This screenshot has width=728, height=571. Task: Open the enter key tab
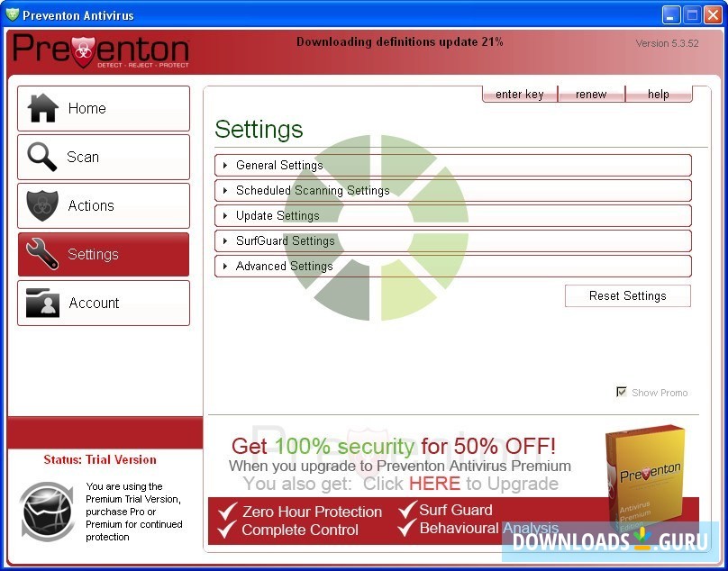click(x=520, y=95)
